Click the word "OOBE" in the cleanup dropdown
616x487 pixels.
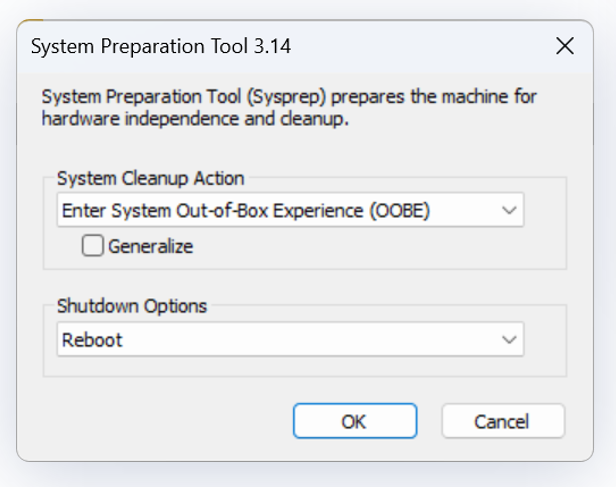411,211
